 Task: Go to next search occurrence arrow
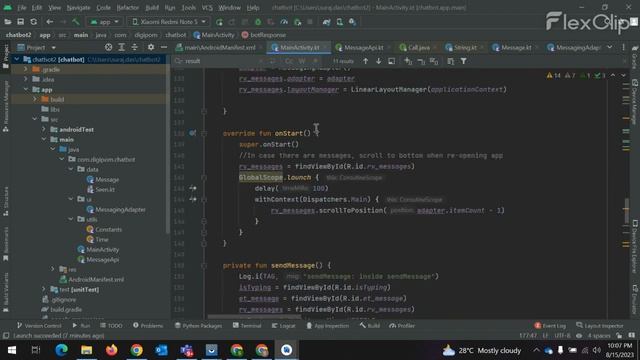(379, 61)
